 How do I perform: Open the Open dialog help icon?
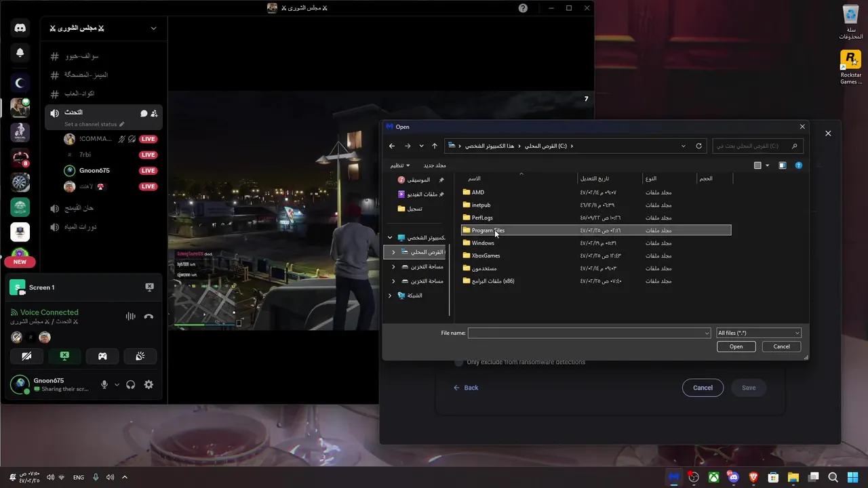(798, 165)
